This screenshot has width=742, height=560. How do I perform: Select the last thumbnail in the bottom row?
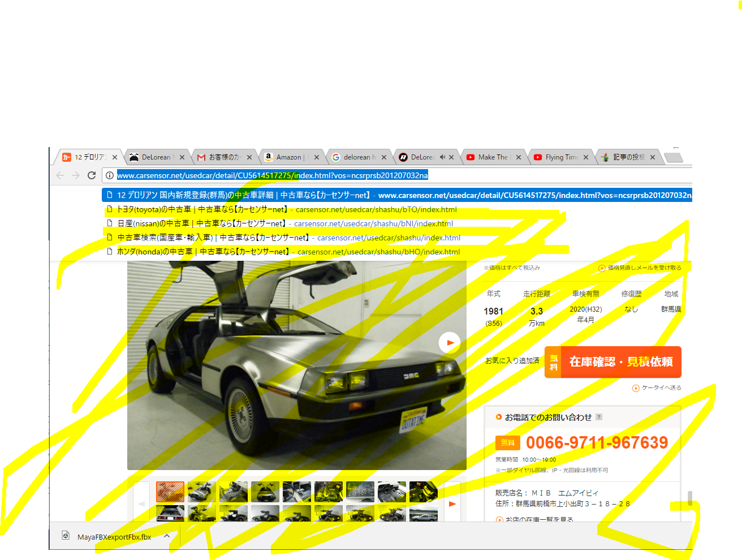424,513
